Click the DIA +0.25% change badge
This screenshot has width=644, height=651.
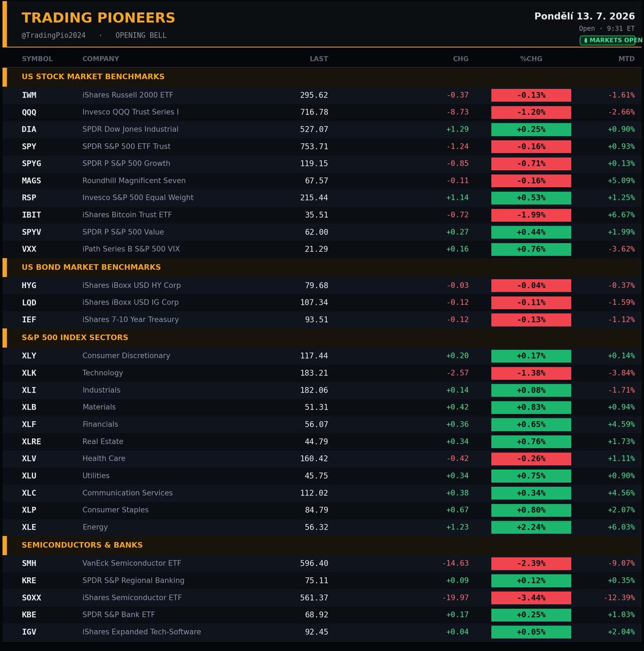(x=531, y=130)
